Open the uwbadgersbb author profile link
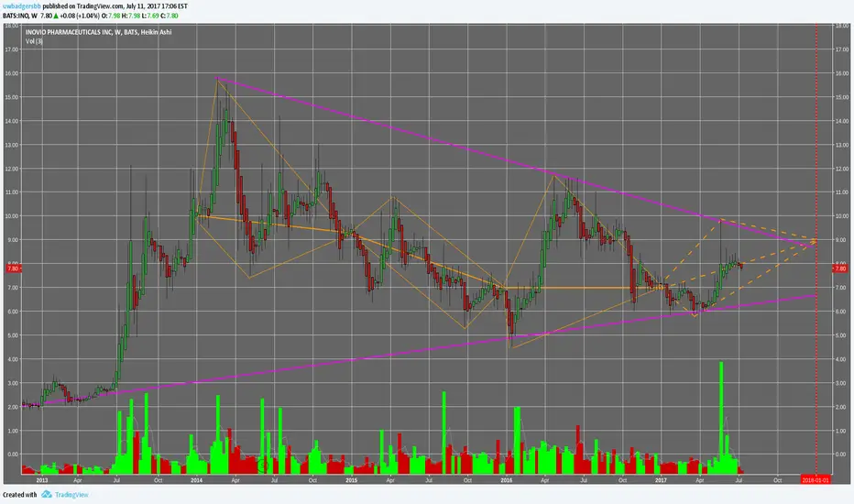854x504 pixels. pos(21,6)
